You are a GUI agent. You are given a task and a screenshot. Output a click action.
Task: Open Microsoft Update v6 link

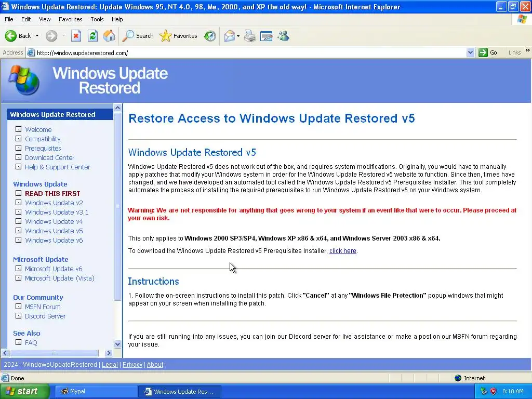pyautogui.click(x=54, y=269)
